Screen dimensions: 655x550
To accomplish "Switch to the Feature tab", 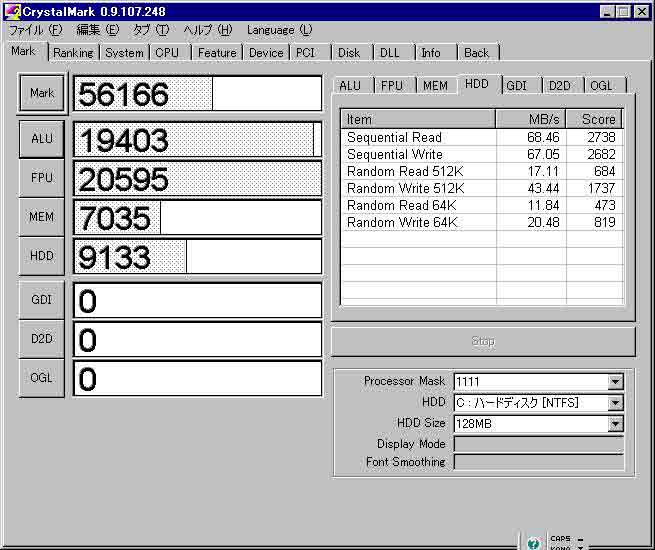I will (x=217, y=53).
